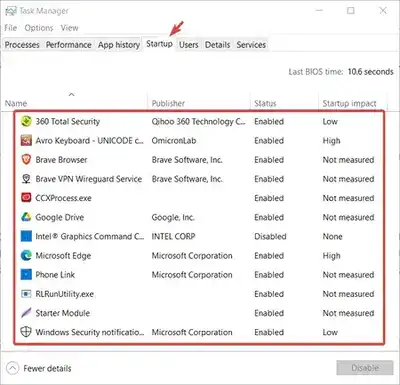The width and height of the screenshot is (400, 385).
Task: Maximize the Task Manager window
Action: point(351,11)
